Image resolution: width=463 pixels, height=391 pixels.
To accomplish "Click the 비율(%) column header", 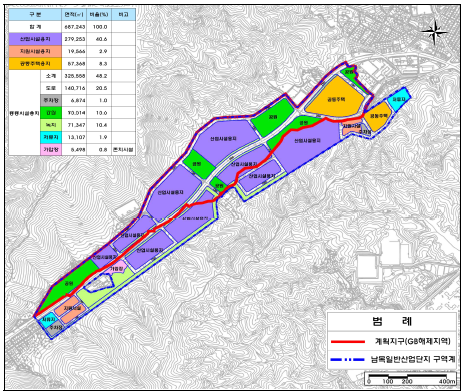I will click(x=99, y=15).
